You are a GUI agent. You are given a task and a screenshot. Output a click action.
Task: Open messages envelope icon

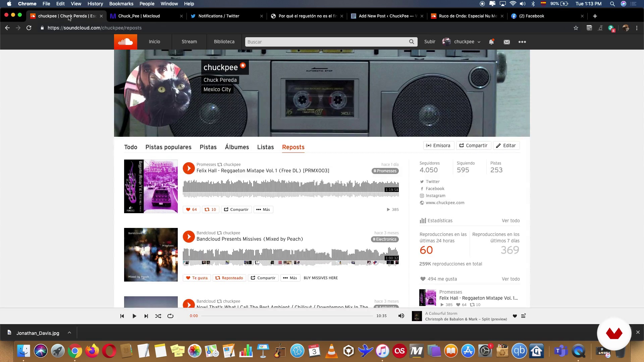[x=507, y=42]
